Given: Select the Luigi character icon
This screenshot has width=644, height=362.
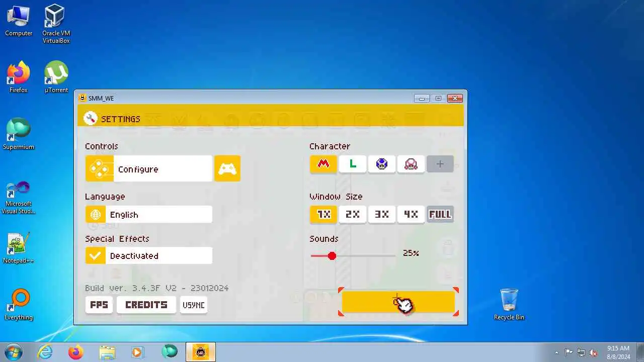Looking at the screenshot, I should (352, 164).
